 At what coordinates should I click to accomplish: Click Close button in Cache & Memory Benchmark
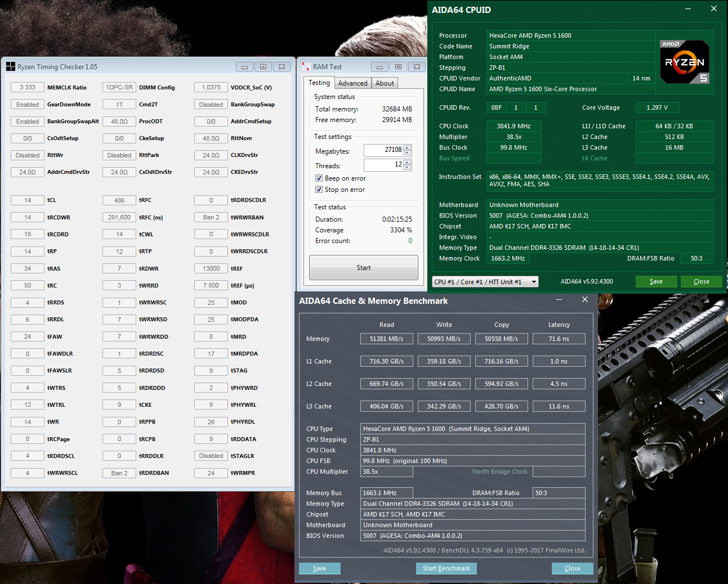click(573, 568)
